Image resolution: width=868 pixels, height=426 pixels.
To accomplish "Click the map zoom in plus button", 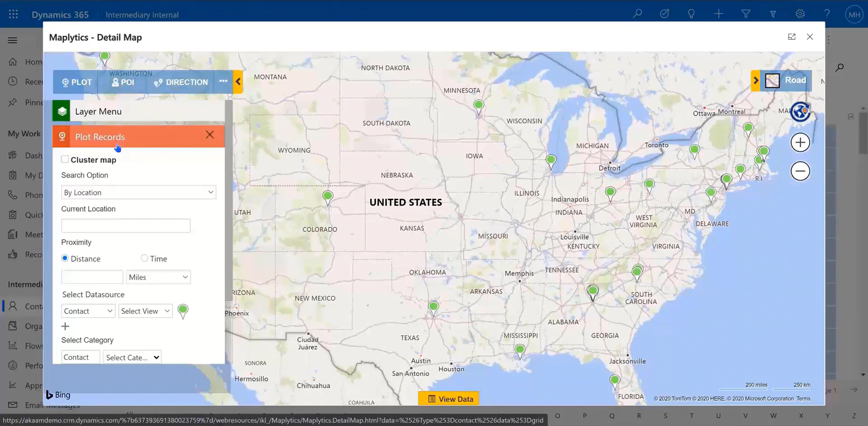I will coord(800,143).
